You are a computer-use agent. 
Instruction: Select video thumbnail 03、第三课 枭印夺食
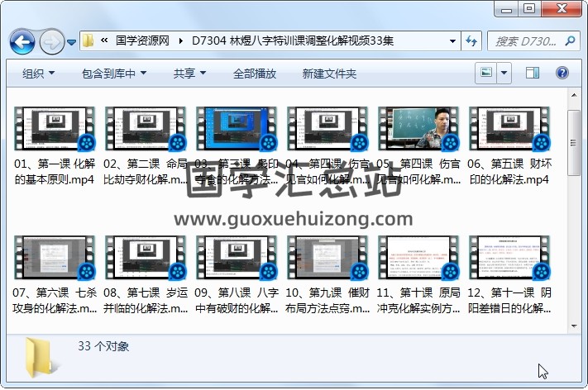point(237,129)
